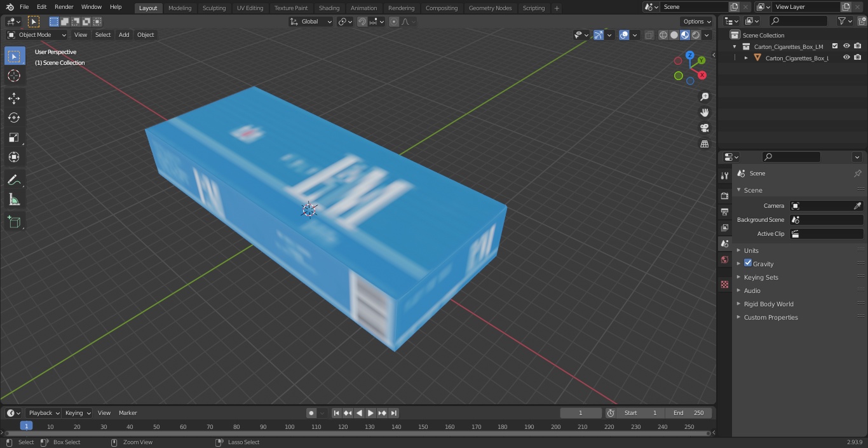Toggle show gizmo button
The image size is (868, 448).
pos(599,35)
